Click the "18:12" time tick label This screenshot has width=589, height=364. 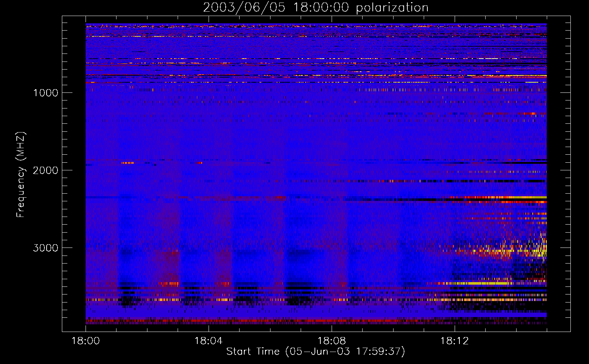454,341
